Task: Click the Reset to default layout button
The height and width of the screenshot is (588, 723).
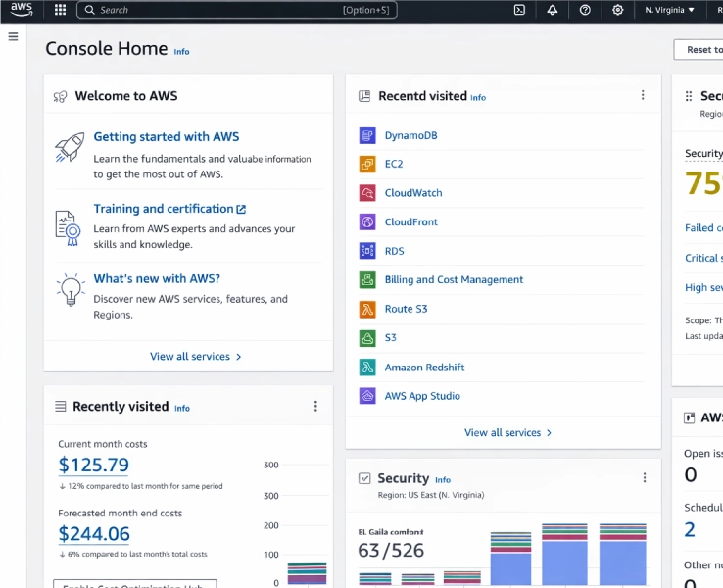Action: click(699, 49)
